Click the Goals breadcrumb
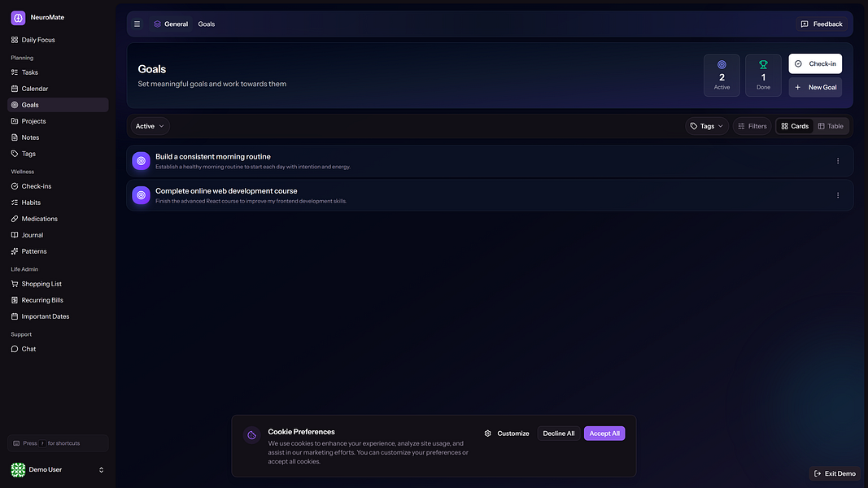The image size is (868, 488). tap(207, 24)
